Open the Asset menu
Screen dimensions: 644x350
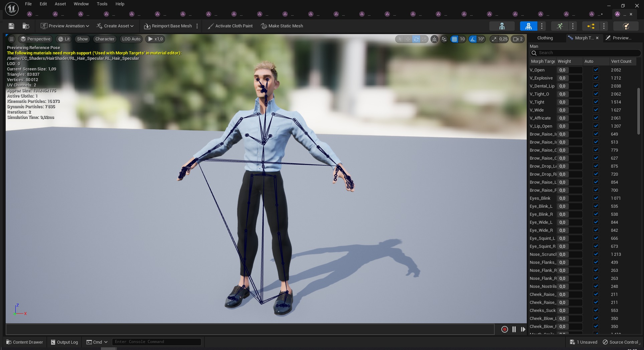pos(60,4)
